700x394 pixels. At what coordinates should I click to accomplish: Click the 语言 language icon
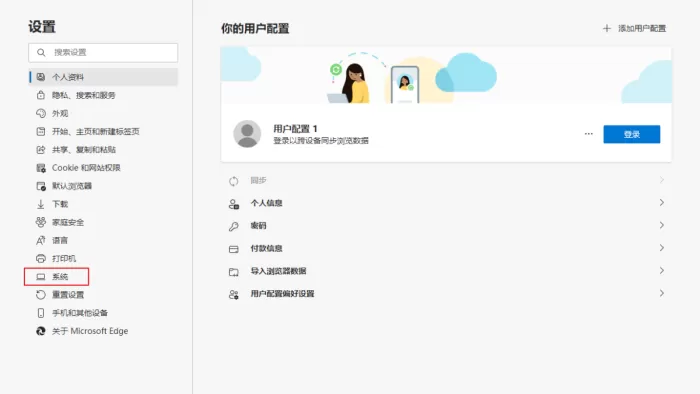(x=41, y=240)
